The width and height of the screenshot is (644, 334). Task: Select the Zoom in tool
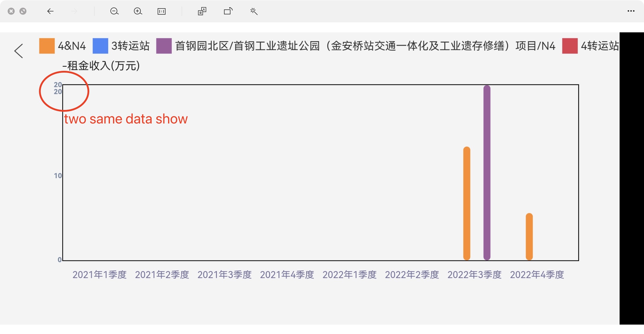tap(138, 11)
